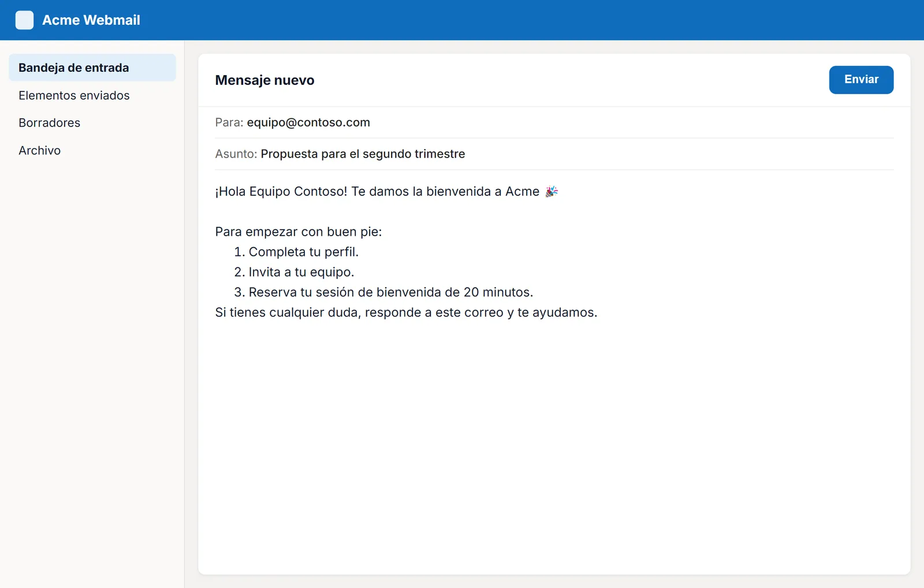The image size is (924, 588).
Task: Click the greeting line ¡Hola Equipo Contoso!
Action: (377, 192)
